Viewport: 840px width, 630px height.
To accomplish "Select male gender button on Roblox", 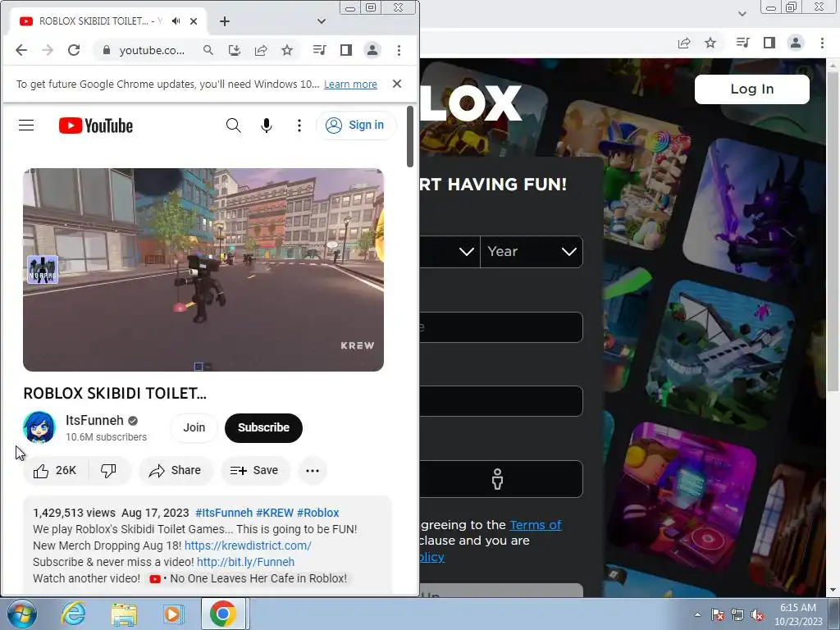I will (498, 479).
